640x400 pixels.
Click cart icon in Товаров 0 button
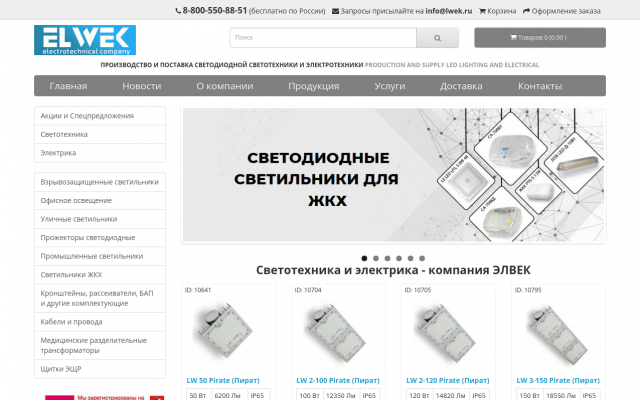pos(513,37)
